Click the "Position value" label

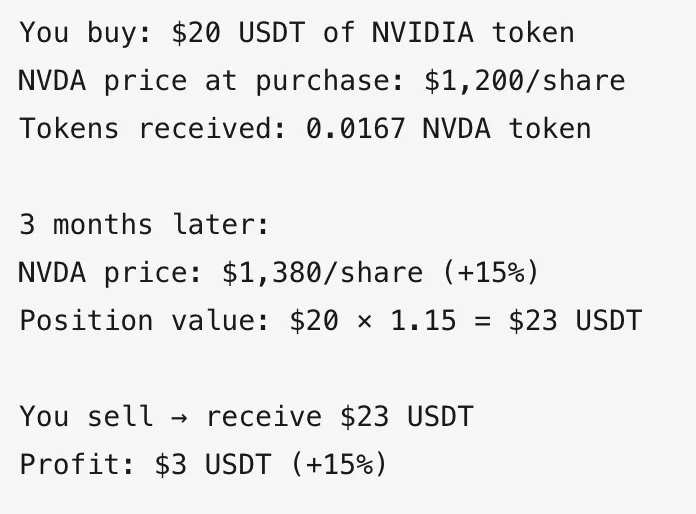(x=144, y=320)
